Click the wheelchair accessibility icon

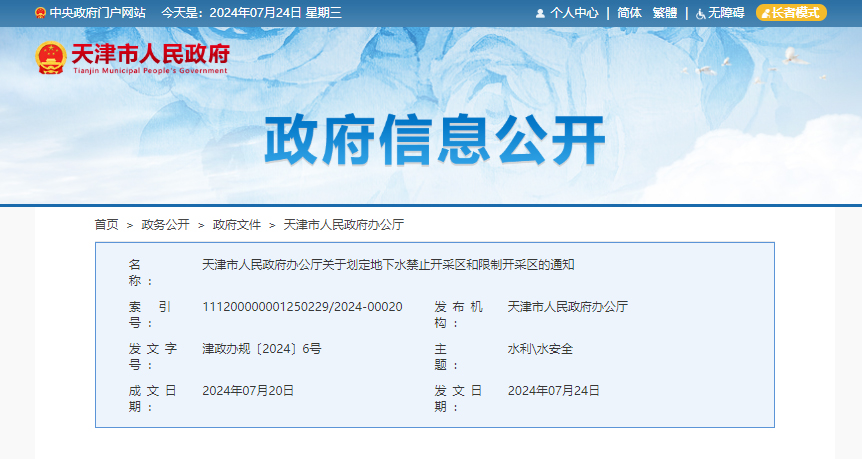pos(701,14)
